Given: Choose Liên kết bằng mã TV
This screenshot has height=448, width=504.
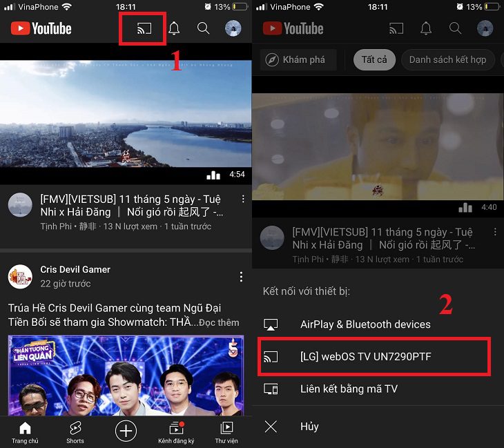Looking at the screenshot, I should pos(349,389).
